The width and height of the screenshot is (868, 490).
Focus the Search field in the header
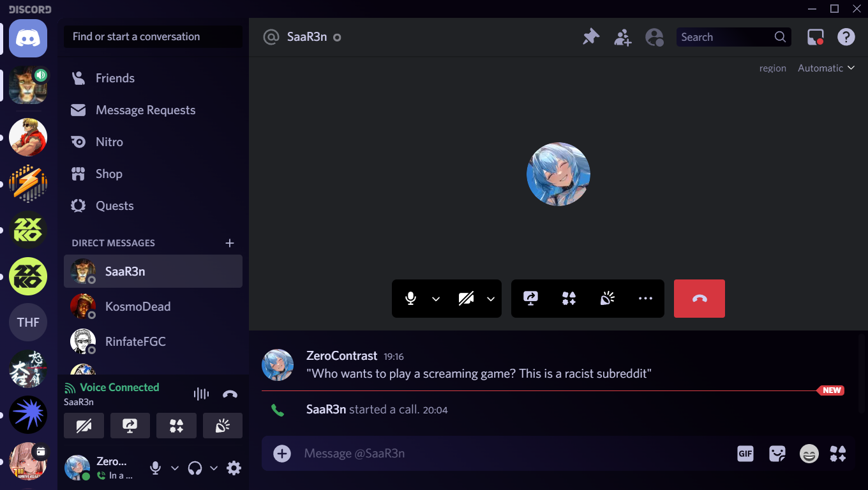734,37
